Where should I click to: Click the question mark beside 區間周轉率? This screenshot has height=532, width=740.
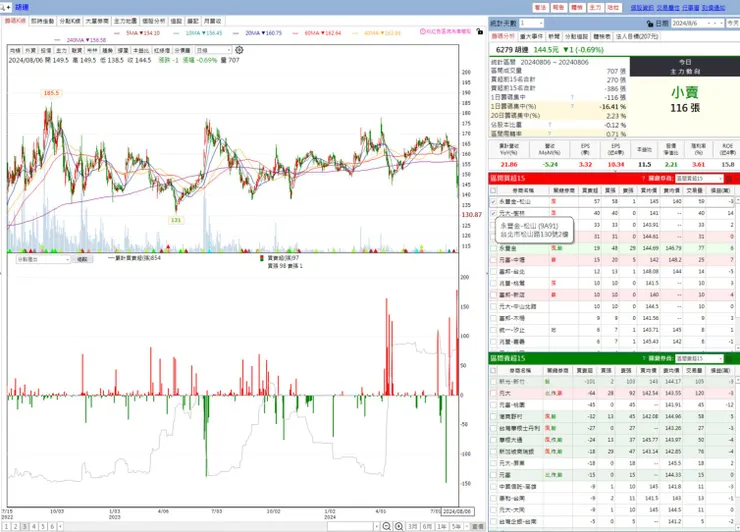(550, 134)
